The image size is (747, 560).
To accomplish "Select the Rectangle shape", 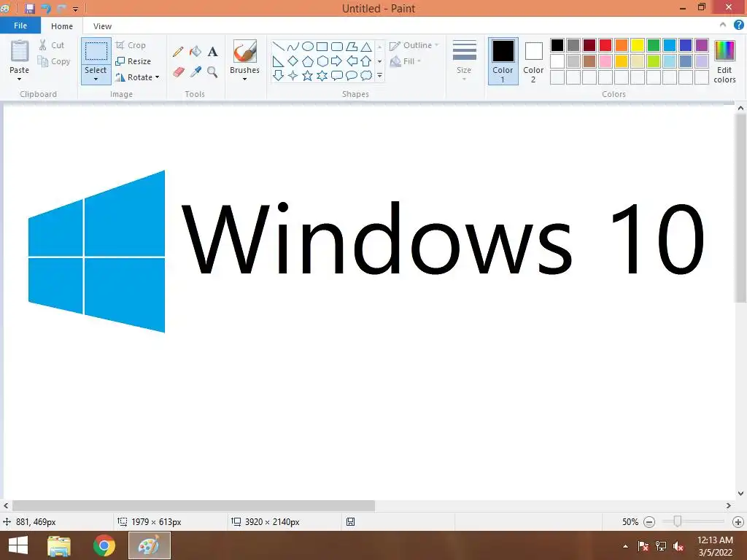I will coord(322,46).
